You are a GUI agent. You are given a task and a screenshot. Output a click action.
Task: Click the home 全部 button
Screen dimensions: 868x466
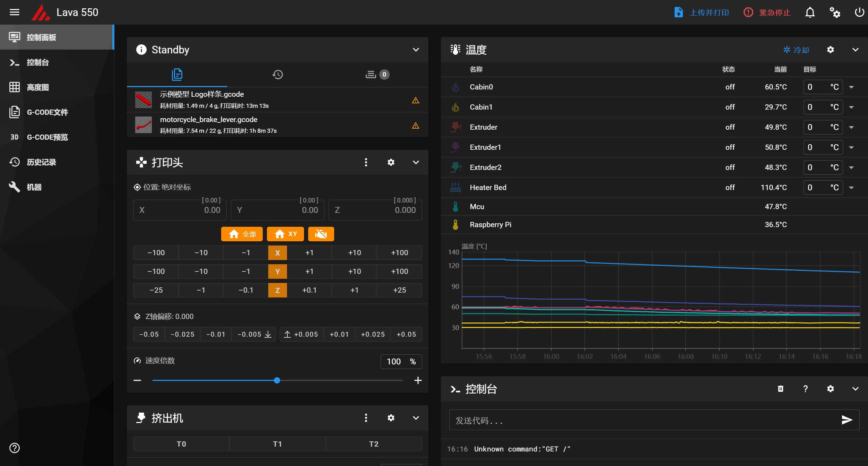click(242, 234)
